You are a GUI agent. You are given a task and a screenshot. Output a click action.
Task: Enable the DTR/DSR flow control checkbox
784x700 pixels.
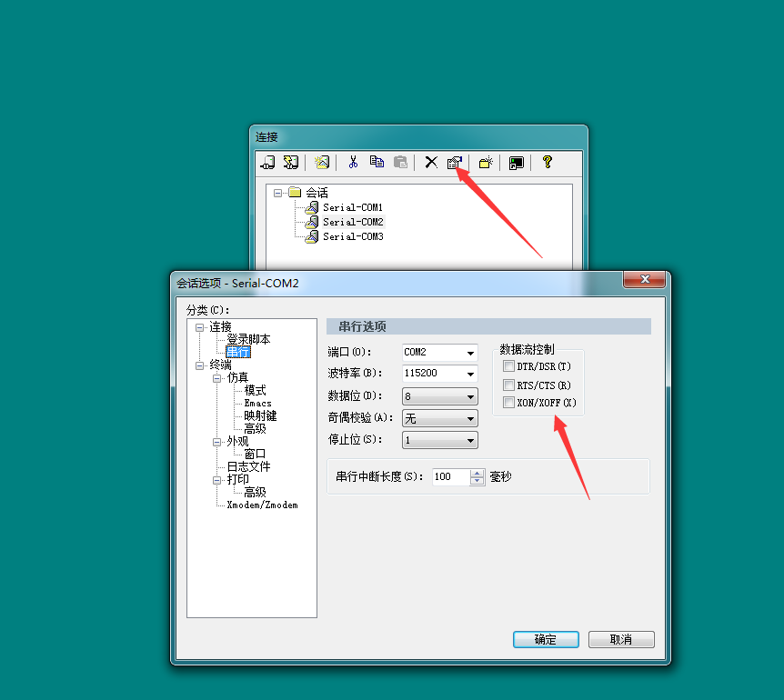508,366
